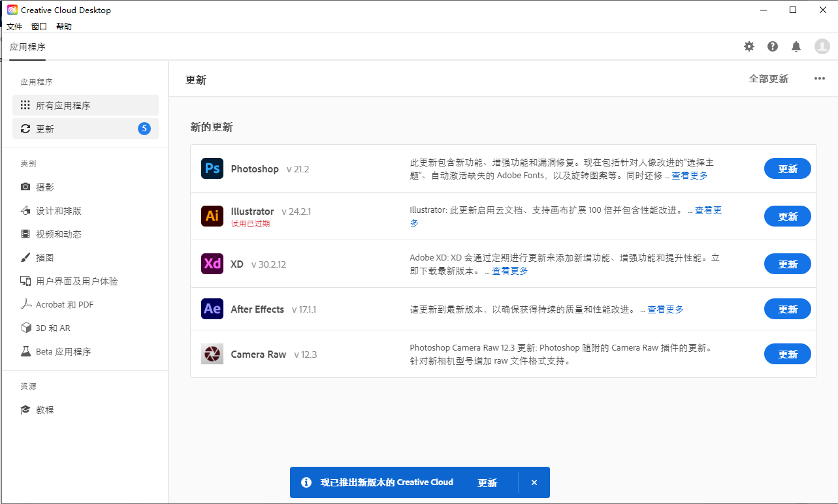Dismiss the Creative Cloud update banner
The width and height of the screenshot is (838, 504).
[534, 482]
